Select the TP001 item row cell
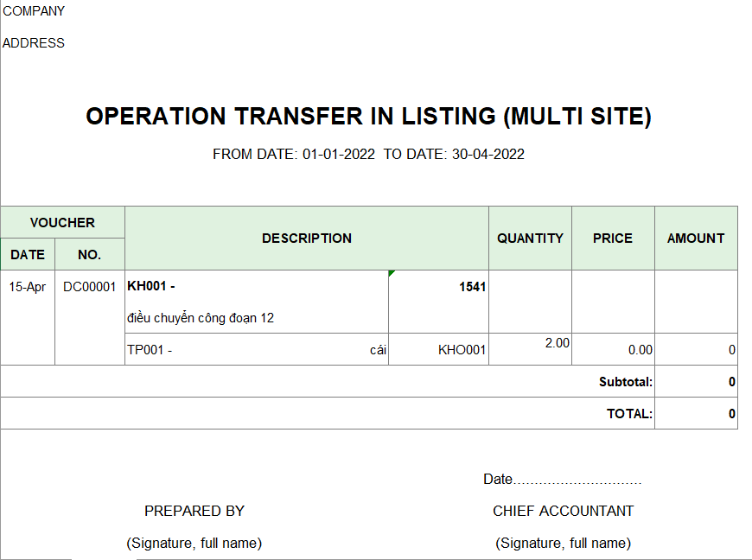 tap(257, 349)
